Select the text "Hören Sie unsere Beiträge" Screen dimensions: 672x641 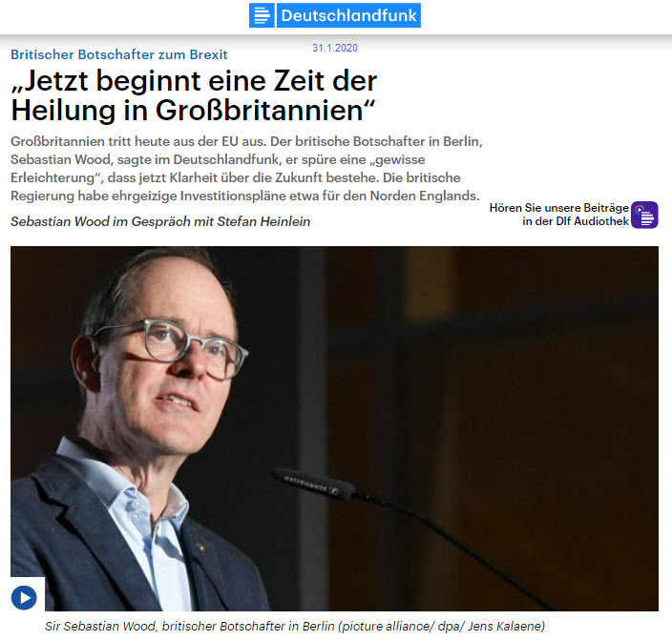pos(558,208)
